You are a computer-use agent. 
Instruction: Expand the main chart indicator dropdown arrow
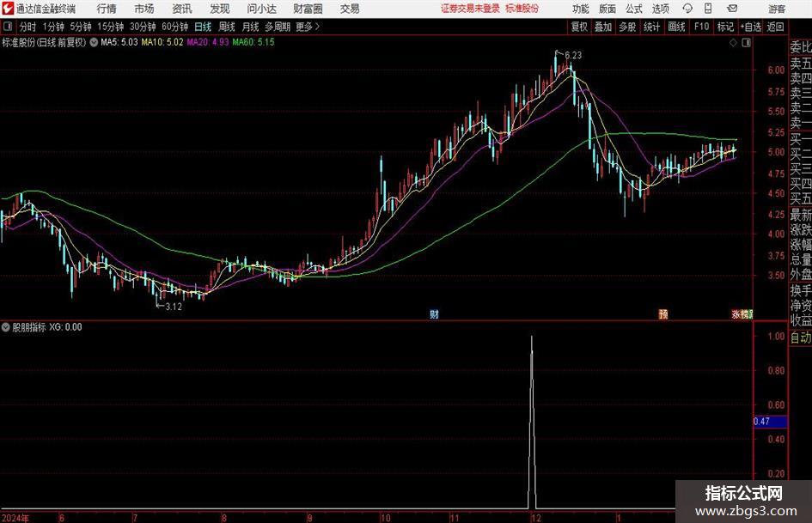[x=94, y=42]
